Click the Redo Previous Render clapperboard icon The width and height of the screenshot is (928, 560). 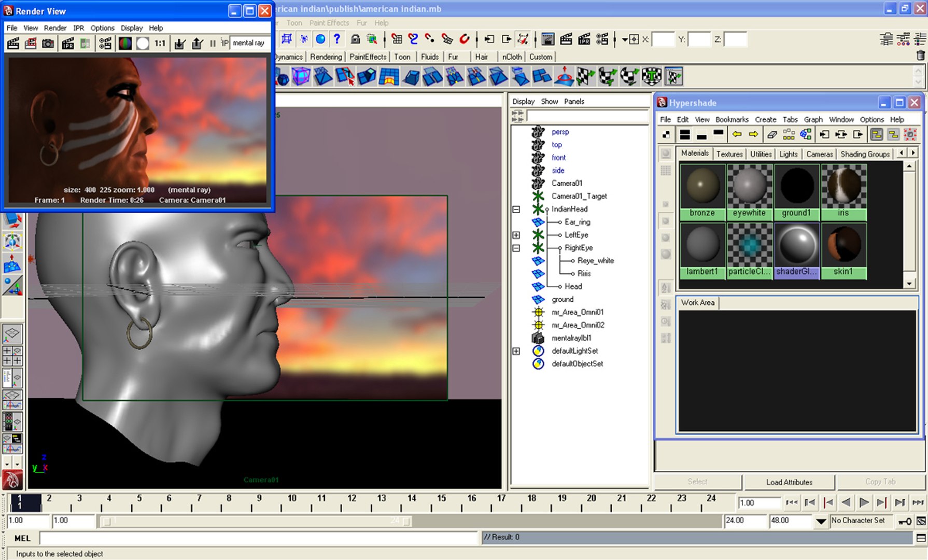[13, 44]
